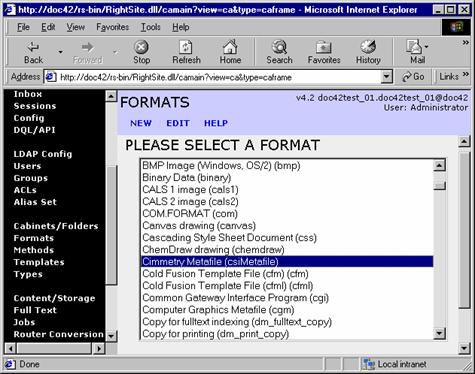Open Templates in the sidebar
475x374 pixels.
(39, 262)
